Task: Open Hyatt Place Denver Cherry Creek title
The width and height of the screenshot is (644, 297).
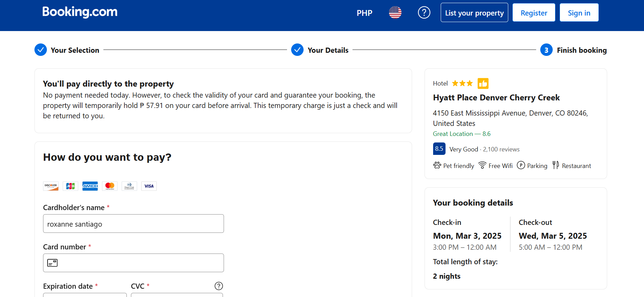Action: [x=496, y=98]
